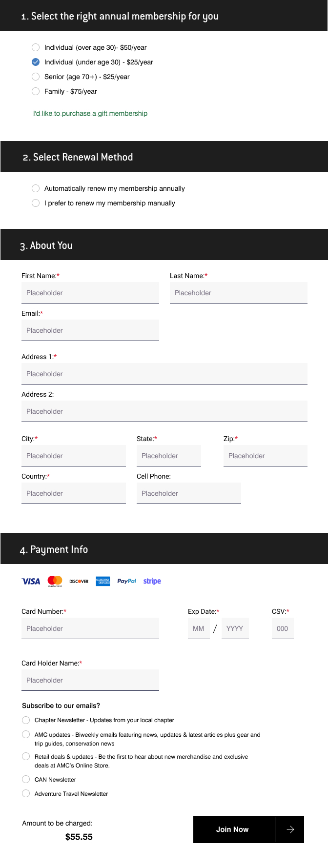The height and width of the screenshot is (868, 328).
Task: Open the gift membership purchase link
Action: pyautogui.click(x=90, y=113)
